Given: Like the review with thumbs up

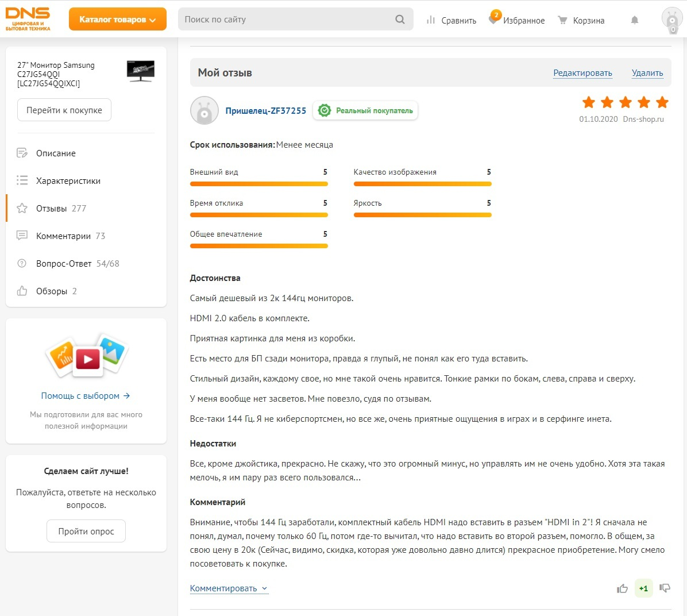Looking at the screenshot, I should tap(622, 588).
